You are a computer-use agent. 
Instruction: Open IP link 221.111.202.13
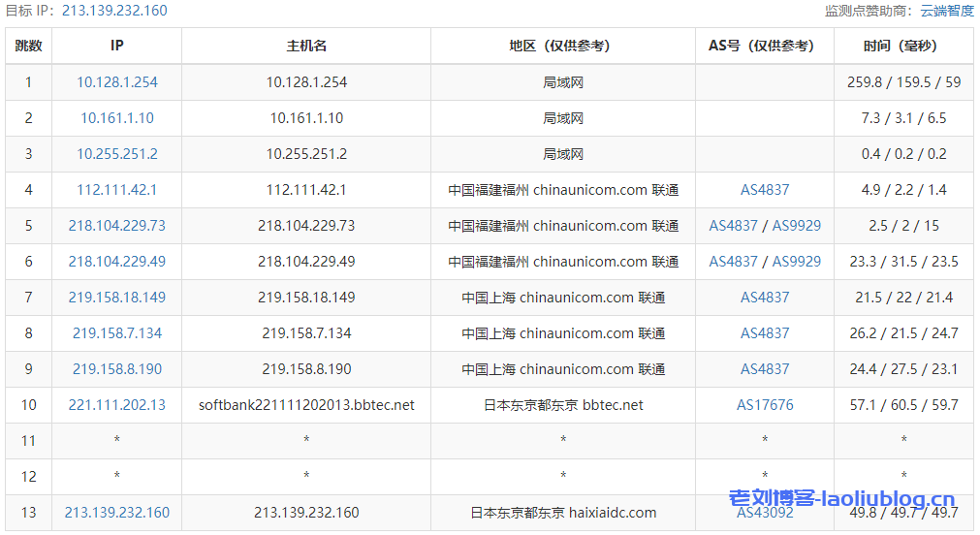tap(116, 405)
